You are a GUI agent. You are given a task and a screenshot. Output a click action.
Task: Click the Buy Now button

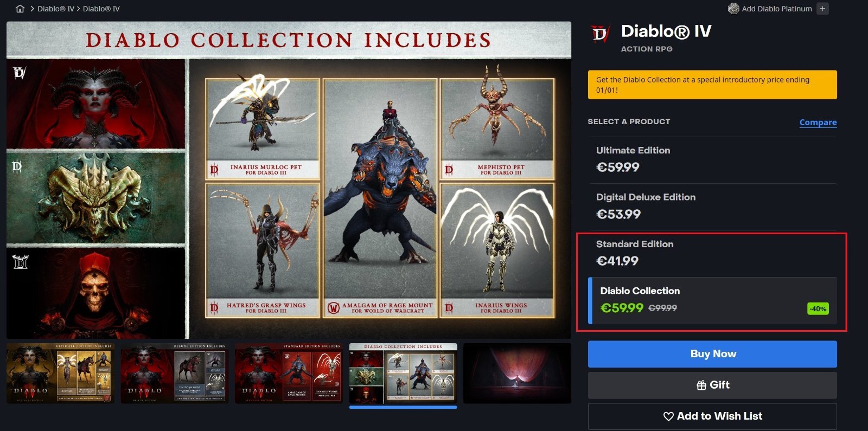click(712, 354)
